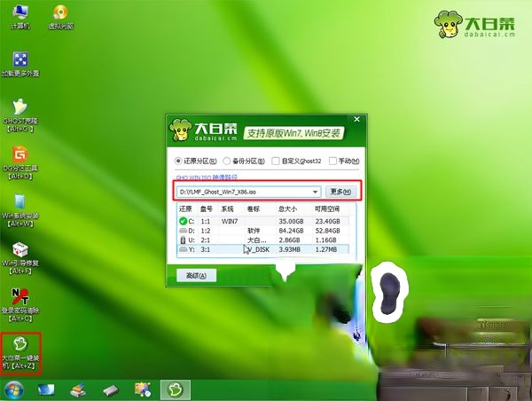Expand the image path dropdown arrow
The width and height of the screenshot is (532, 401).
tap(315, 193)
